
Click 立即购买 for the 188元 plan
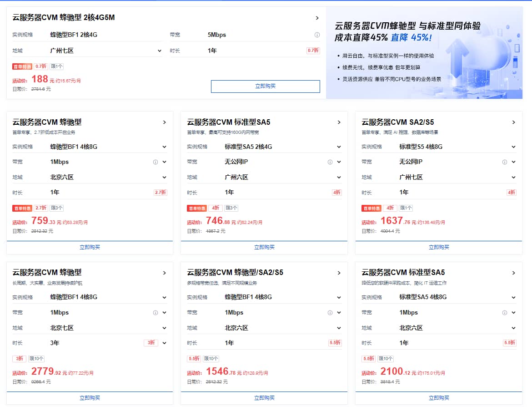(x=265, y=86)
